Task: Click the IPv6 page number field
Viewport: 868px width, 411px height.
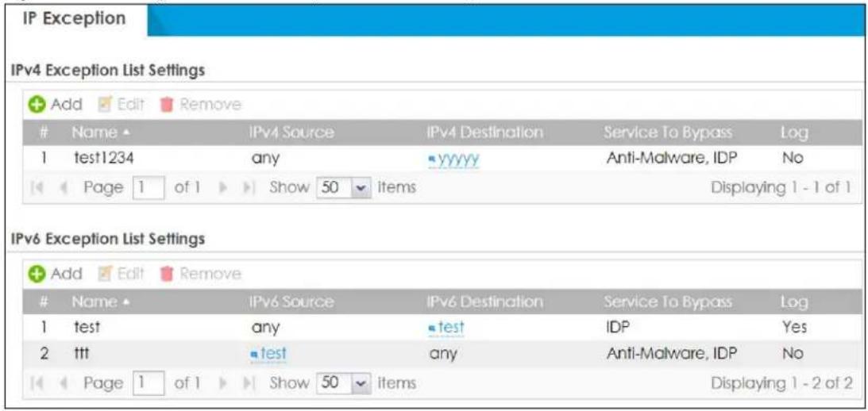Action: click(x=150, y=382)
